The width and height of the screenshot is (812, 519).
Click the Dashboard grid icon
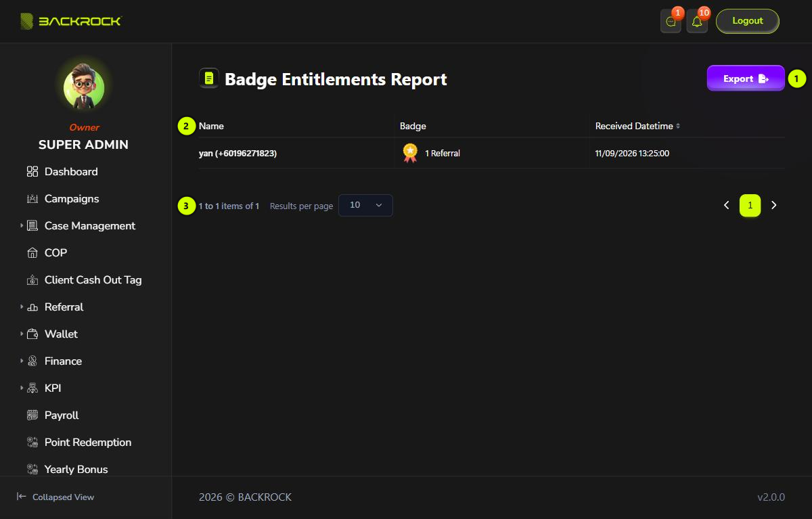coord(32,172)
